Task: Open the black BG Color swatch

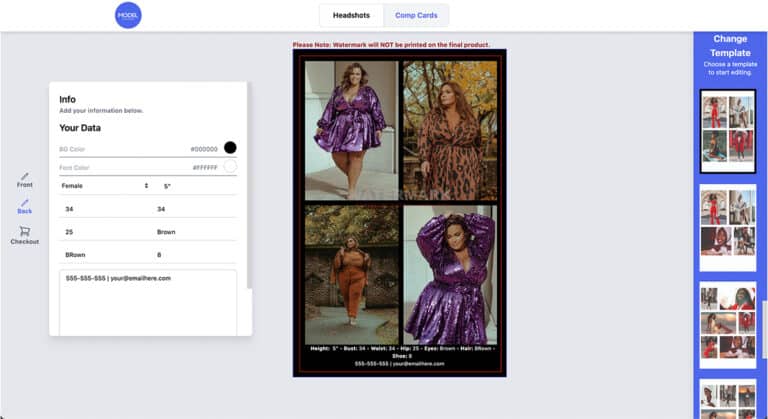Action: [x=230, y=148]
